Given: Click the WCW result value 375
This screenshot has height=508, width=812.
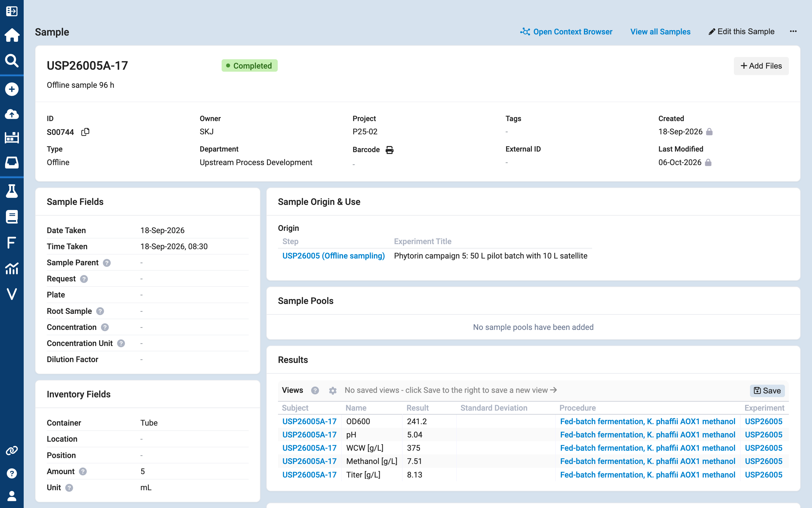Looking at the screenshot, I should tap(413, 448).
